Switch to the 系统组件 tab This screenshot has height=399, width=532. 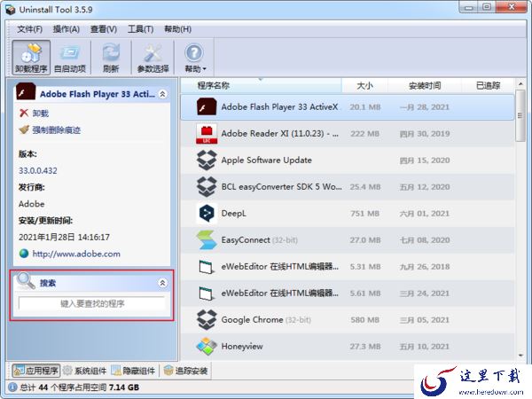pyautogui.click(x=85, y=371)
